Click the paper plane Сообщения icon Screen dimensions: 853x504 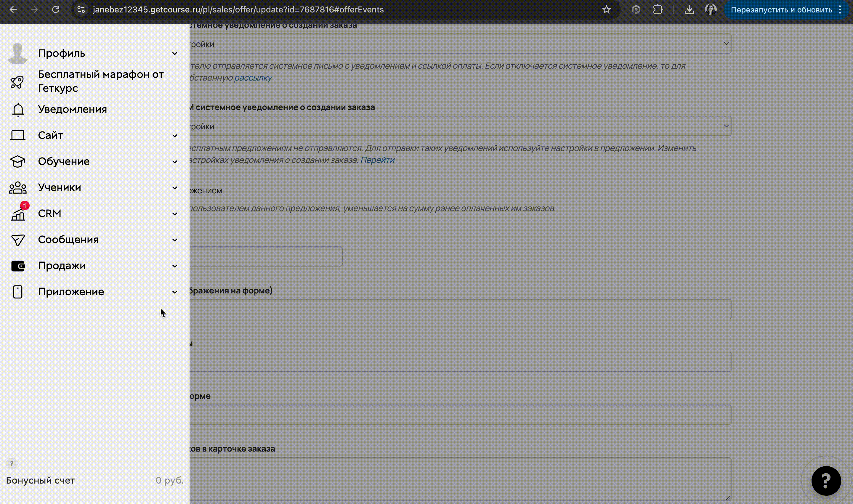click(x=18, y=240)
